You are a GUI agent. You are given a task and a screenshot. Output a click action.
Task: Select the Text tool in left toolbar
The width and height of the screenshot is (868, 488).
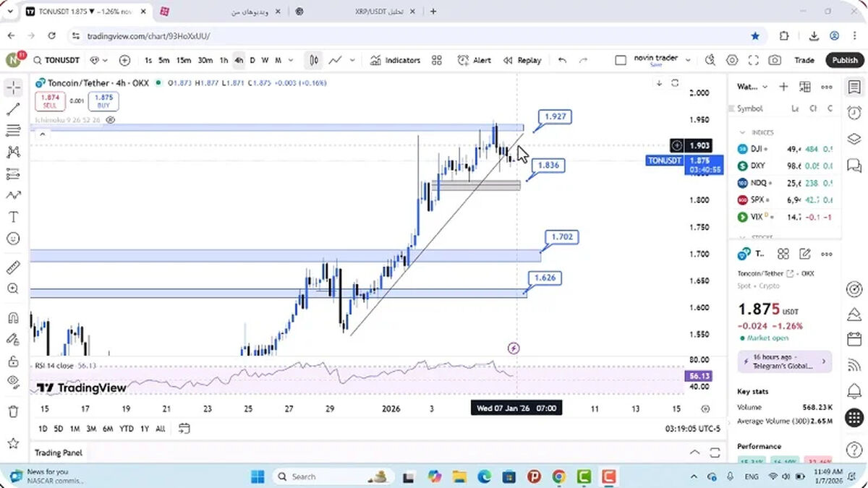tap(13, 217)
